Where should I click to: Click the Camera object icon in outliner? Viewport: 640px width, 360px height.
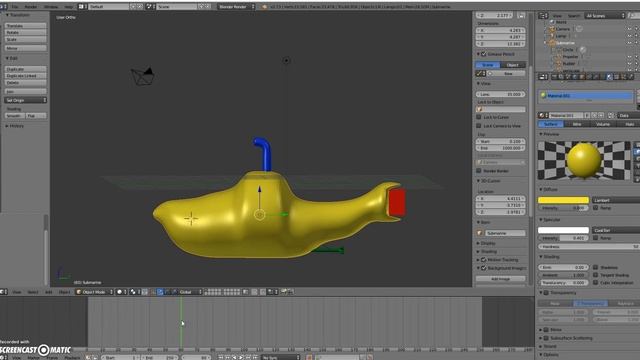[552, 29]
